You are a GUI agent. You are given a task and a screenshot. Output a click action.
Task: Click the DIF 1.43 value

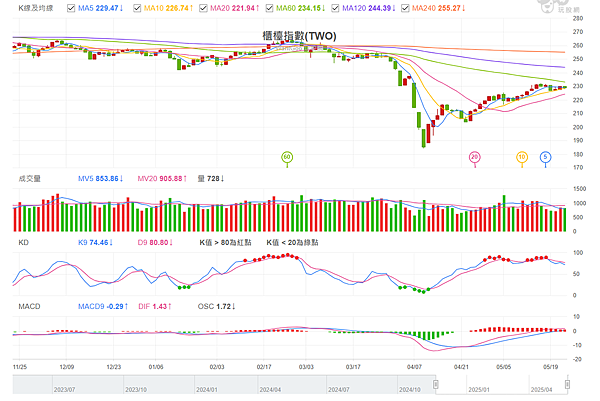(155, 306)
